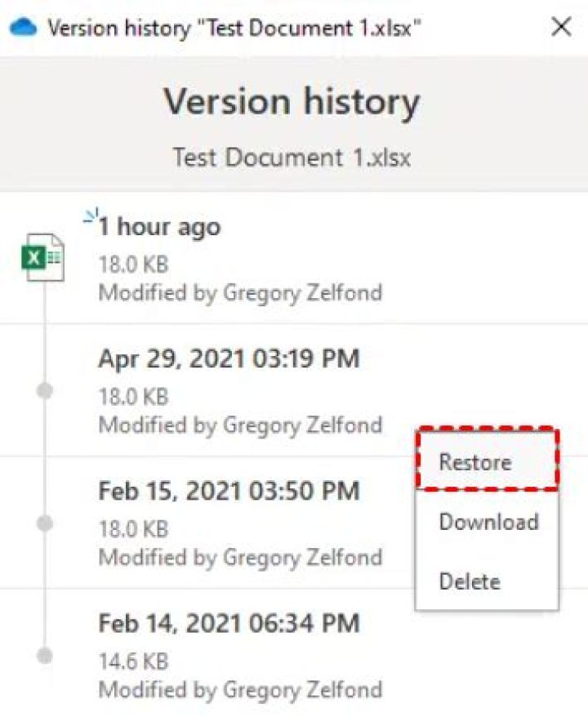Click the timeline dot for Feb 15 version
This screenshot has height=717, width=588.
45,523
